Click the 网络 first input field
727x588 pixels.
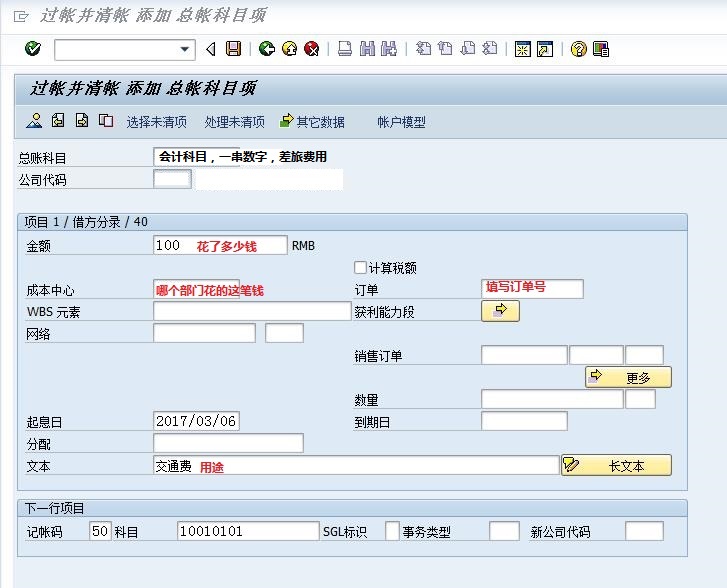point(204,333)
